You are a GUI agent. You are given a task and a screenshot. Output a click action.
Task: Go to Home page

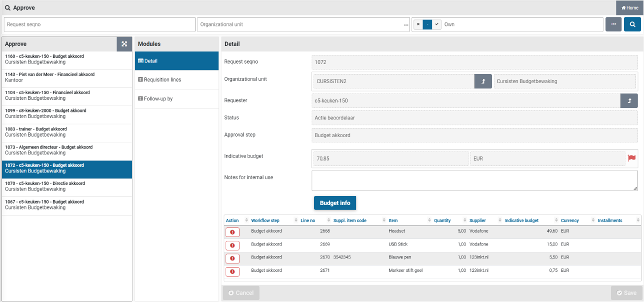629,8
